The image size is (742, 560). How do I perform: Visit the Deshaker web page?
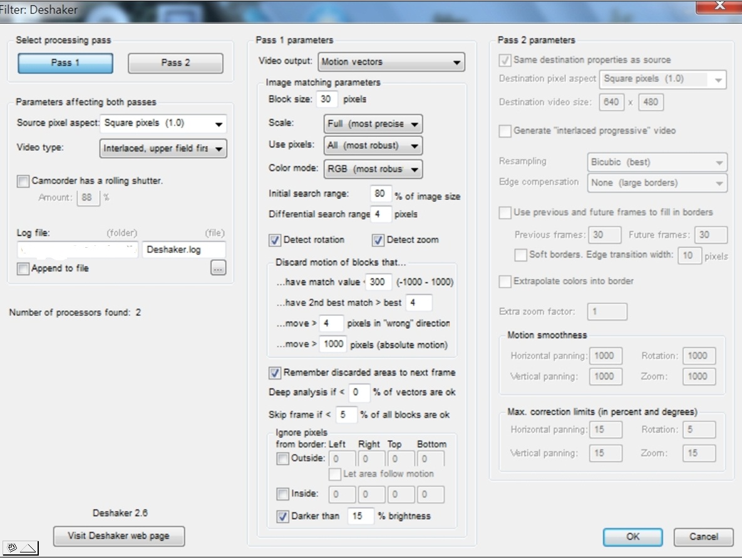pyautogui.click(x=119, y=536)
